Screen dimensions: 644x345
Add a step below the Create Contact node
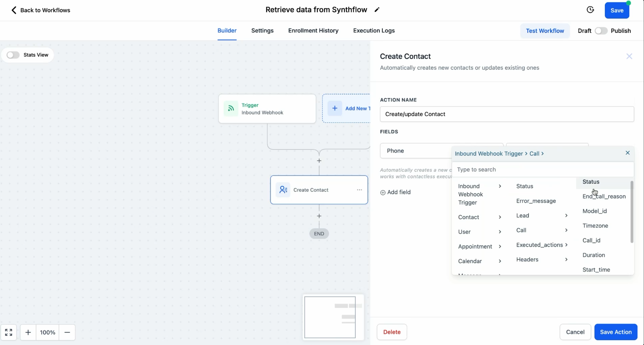point(319,216)
